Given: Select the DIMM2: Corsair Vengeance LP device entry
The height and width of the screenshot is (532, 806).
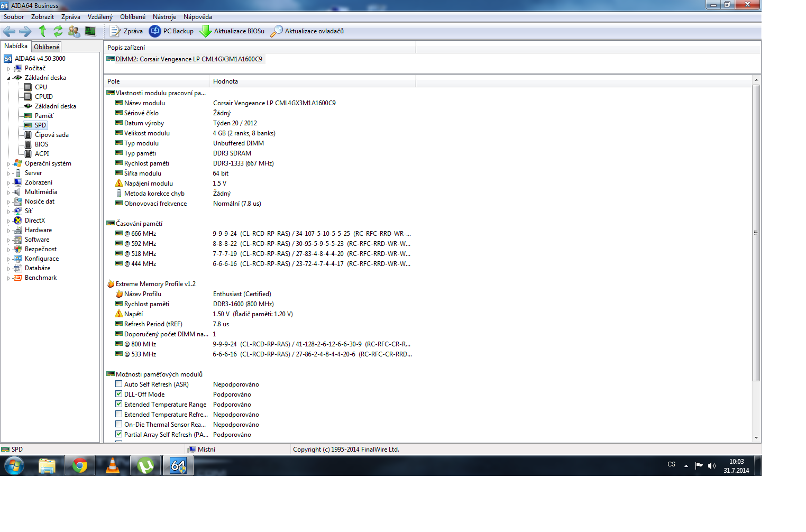Looking at the screenshot, I should 185,59.
